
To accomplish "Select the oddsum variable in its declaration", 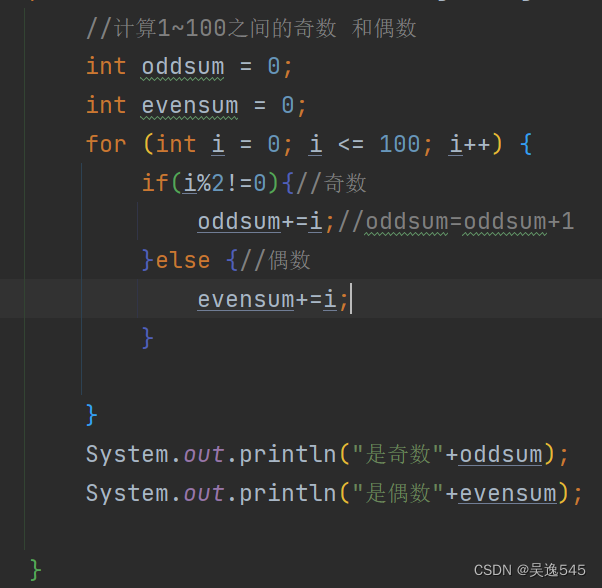I will 183,67.
